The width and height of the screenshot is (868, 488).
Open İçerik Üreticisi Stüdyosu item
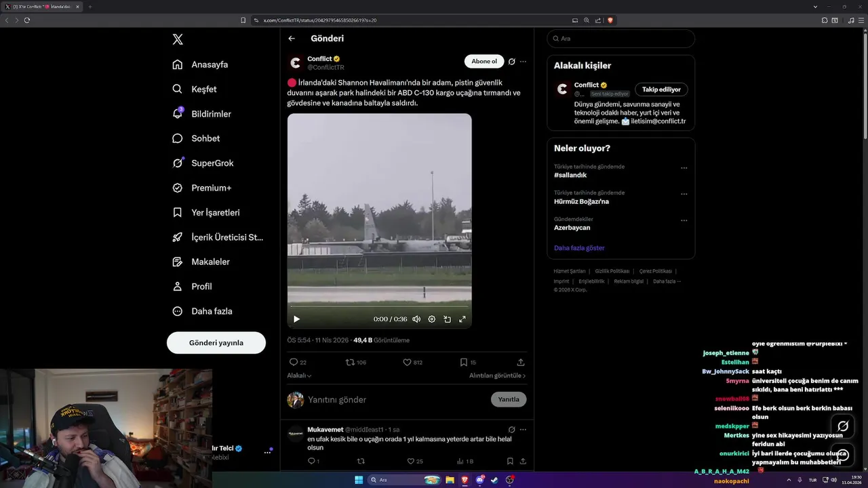[x=217, y=237]
